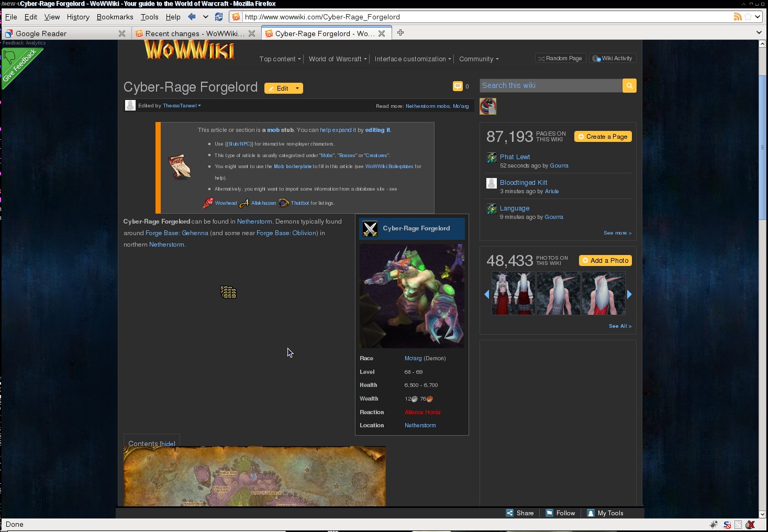
Task: Click the Allakhazam icon in the stub notice
Action: click(x=244, y=203)
